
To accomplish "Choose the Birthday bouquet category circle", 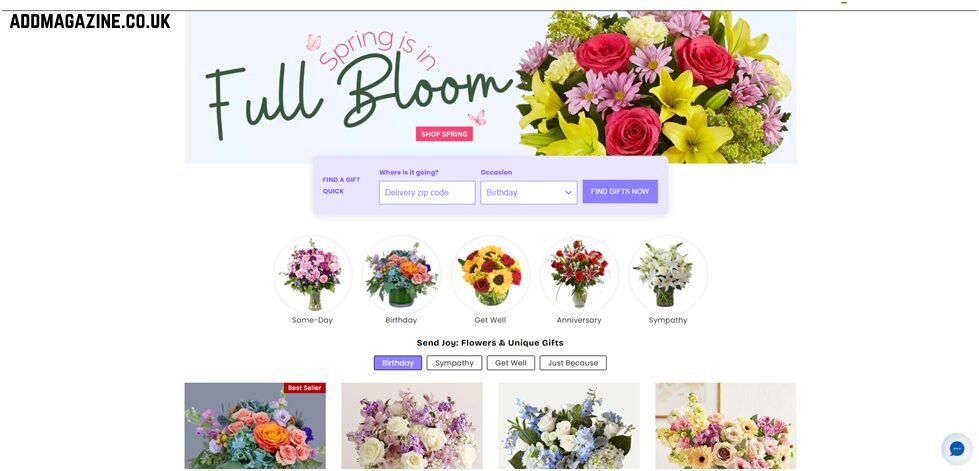I will pyautogui.click(x=401, y=274).
